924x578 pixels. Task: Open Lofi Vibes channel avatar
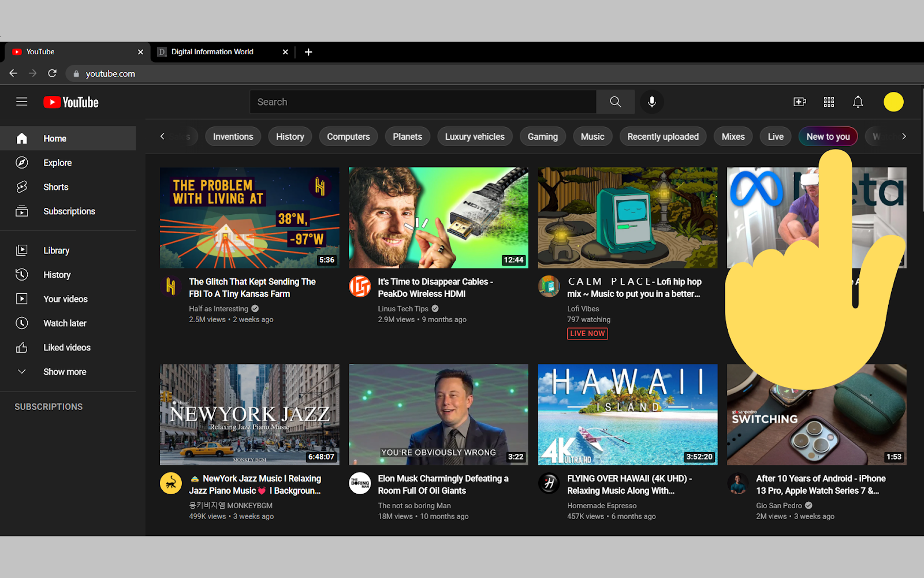click(549, 286)
